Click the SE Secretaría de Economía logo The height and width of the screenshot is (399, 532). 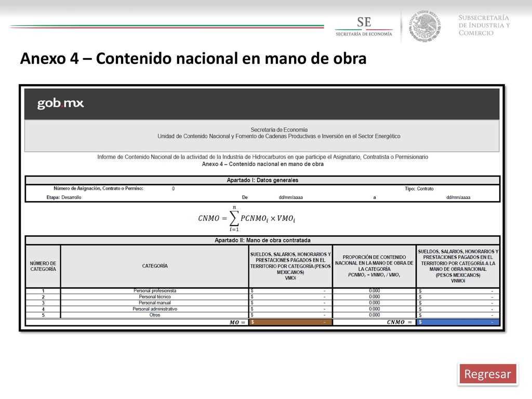[364, 26]
